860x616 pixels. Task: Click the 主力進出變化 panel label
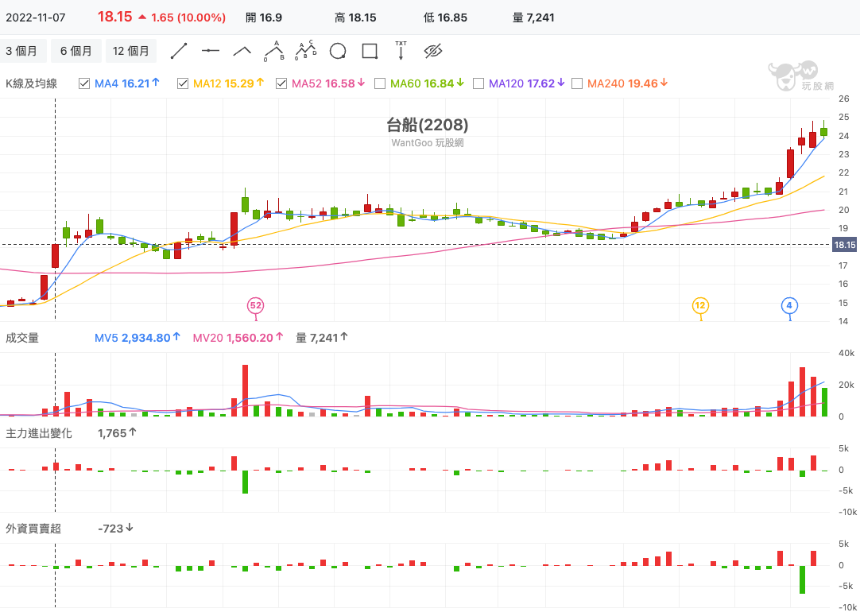pyautogui.click(x=39, y=433)
